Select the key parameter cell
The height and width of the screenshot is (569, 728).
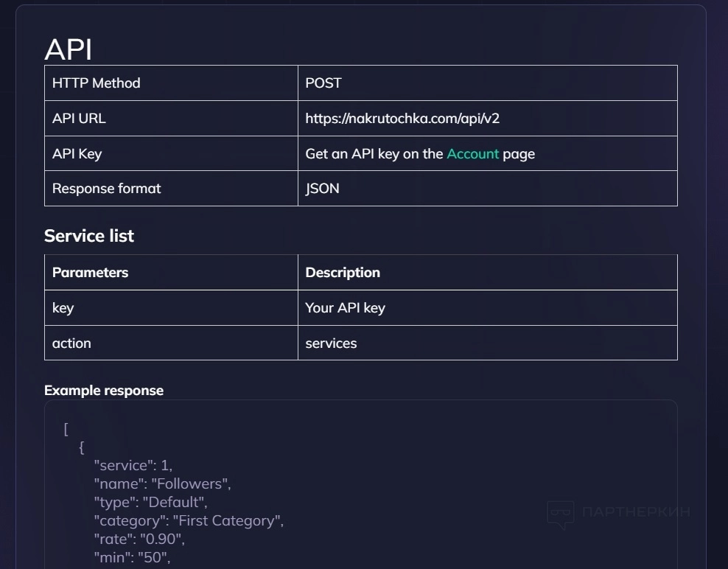63,308
